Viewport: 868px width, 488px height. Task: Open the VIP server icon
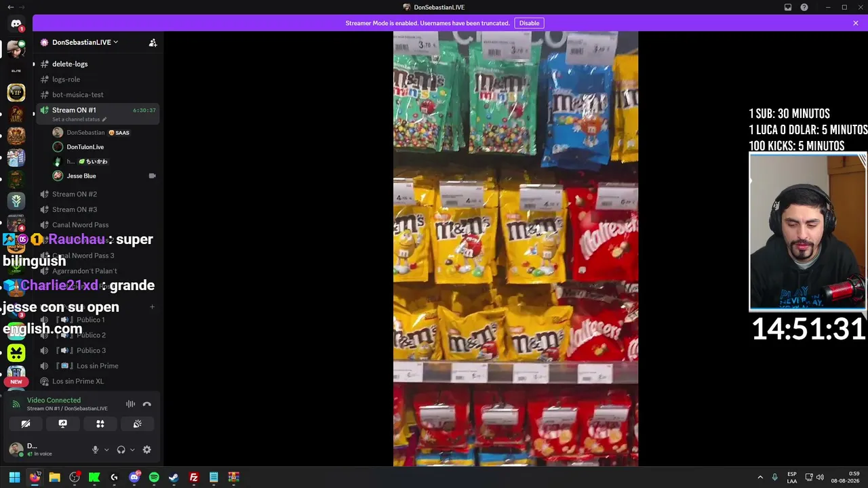click(x=16, y=93)
